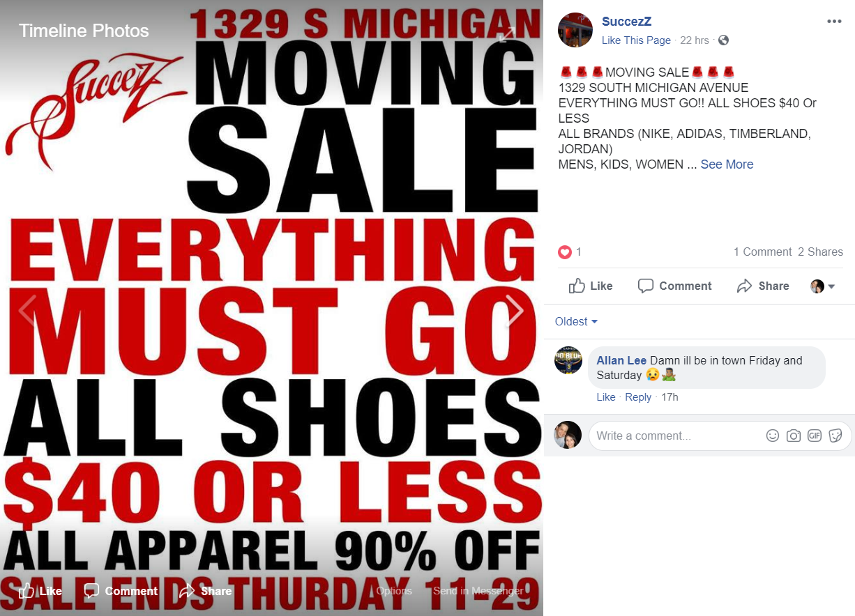Open the three-dot post options menu
The width and height of the screenshot is (855, 616).
point(834,22)
